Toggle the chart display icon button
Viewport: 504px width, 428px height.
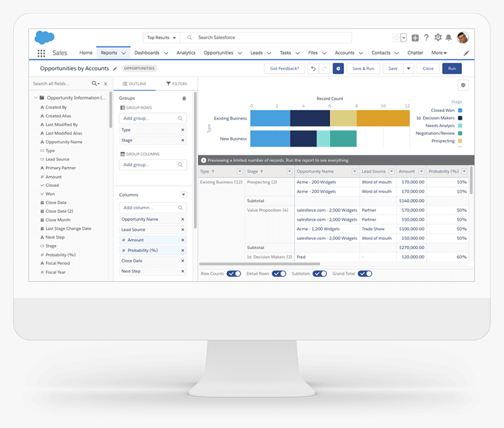click(x=338, y=69)
